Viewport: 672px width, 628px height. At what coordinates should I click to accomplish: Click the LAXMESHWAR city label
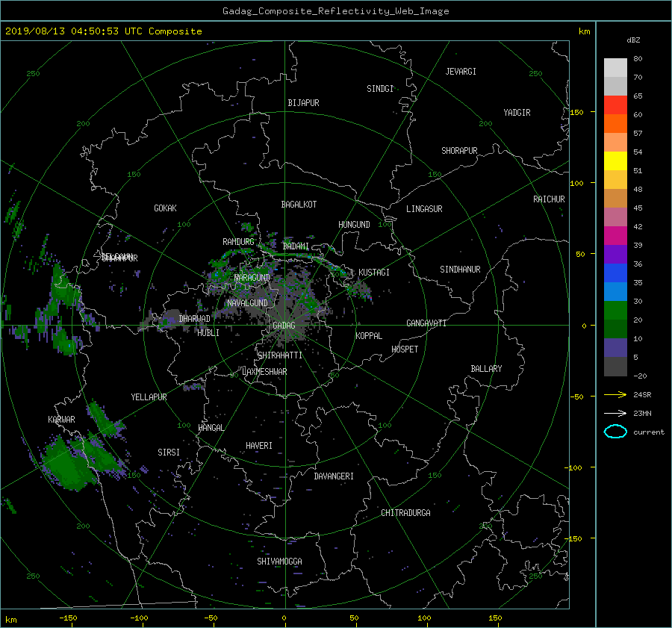264,372
